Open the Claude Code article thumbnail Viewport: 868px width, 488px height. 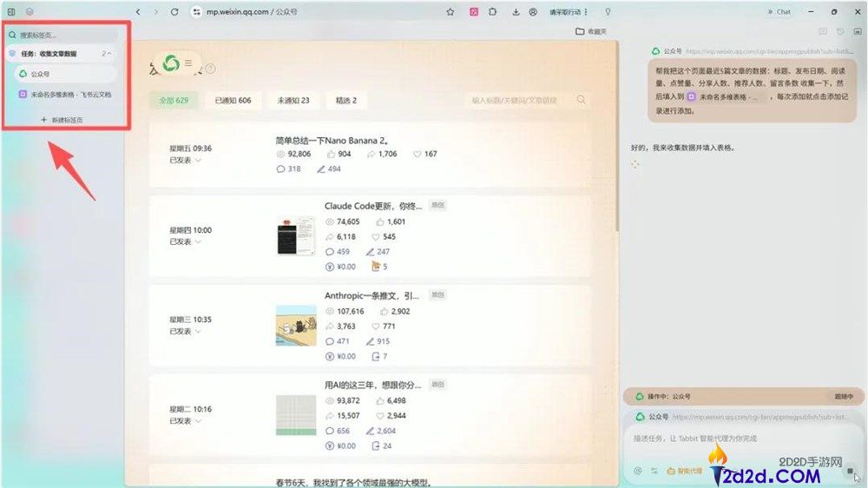(x=296, y=236)
